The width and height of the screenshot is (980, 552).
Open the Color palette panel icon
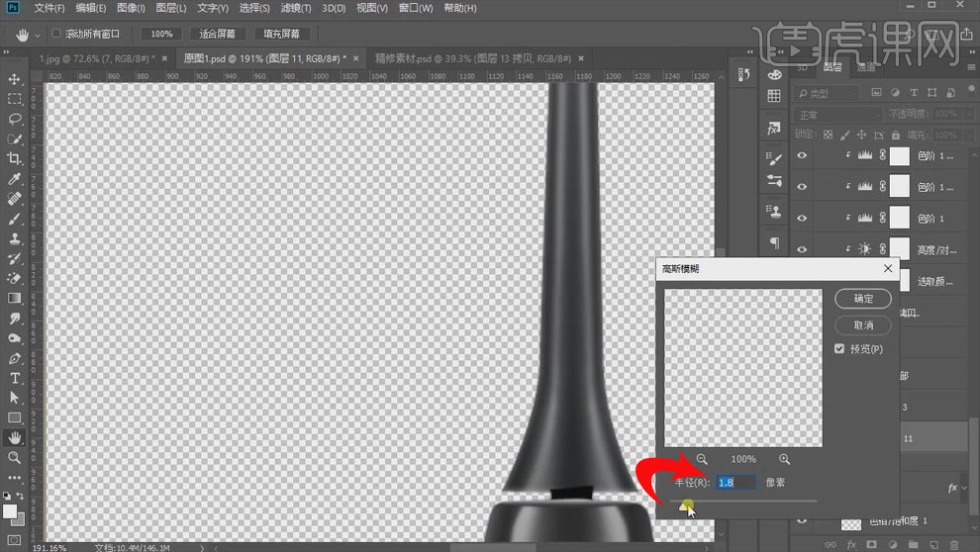click(774, 74)
